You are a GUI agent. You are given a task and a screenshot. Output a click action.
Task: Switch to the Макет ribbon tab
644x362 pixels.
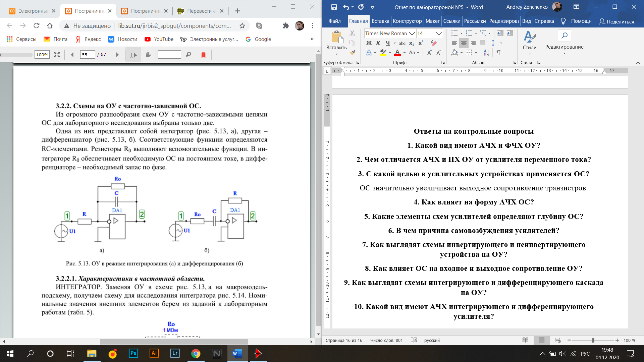tap(432, 21)
